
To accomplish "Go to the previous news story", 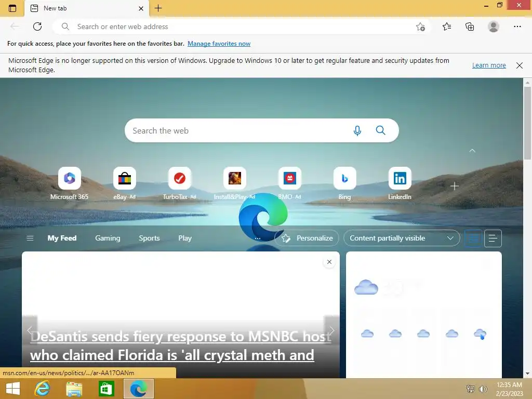I will point(30,330).
